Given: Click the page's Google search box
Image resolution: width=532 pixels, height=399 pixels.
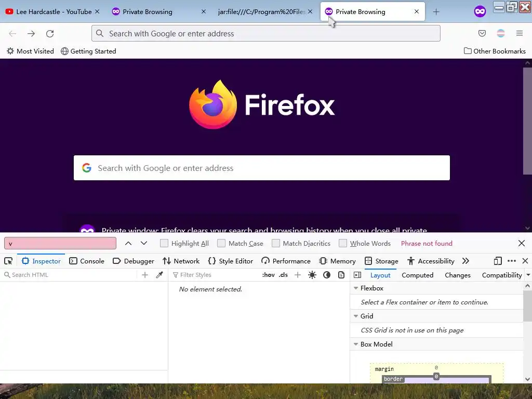Looking at the screenshot, I should pos(262,168).
